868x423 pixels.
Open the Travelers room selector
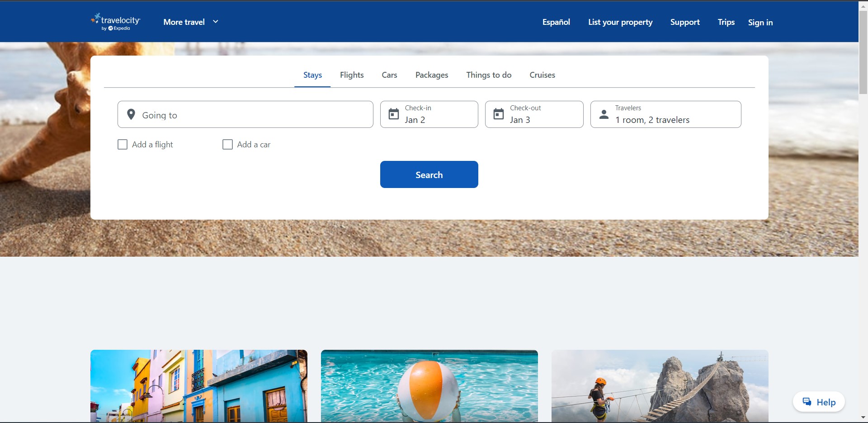pos(665,114)
